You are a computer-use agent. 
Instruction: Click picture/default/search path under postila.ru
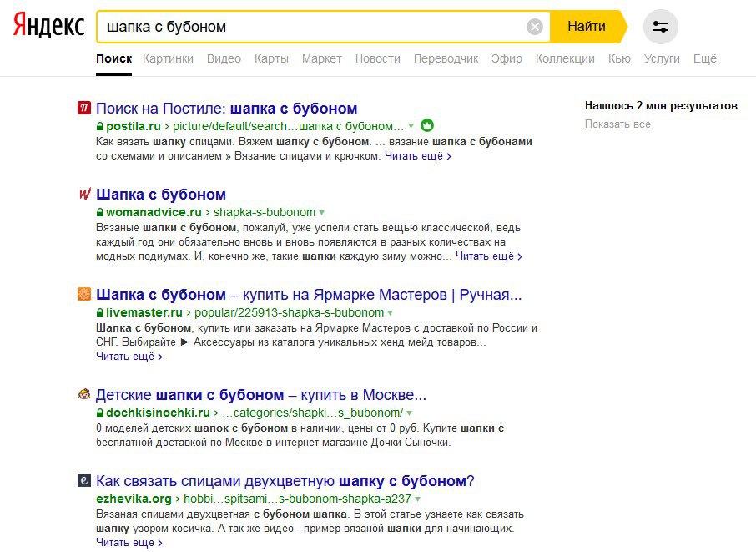coord(289,126)
